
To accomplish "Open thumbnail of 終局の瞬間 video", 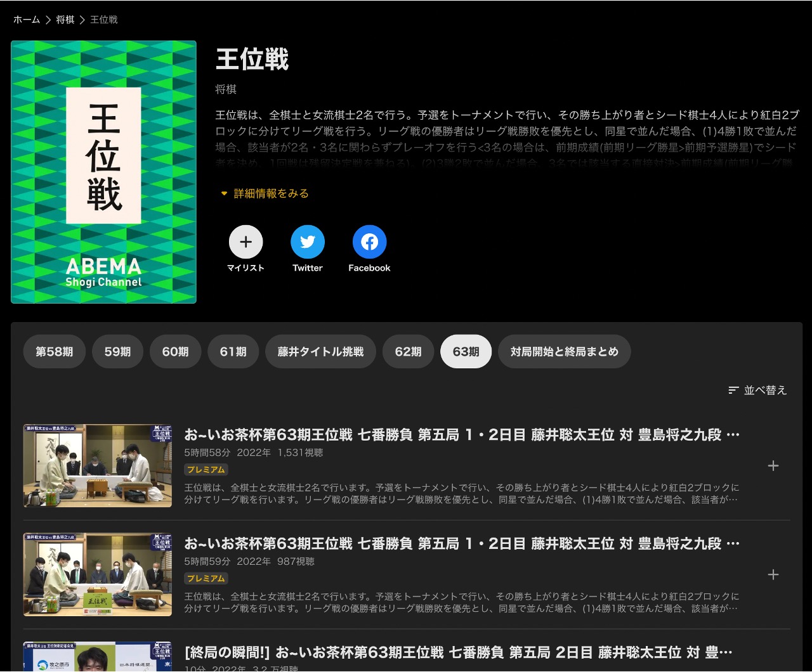I will point(98,657).
